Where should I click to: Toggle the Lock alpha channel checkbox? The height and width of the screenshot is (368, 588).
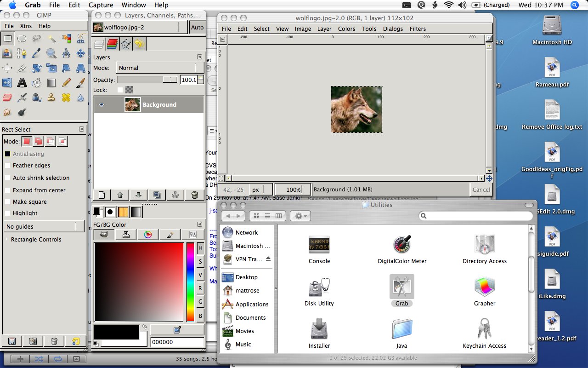pyautogui.click(x=120, y=90)
